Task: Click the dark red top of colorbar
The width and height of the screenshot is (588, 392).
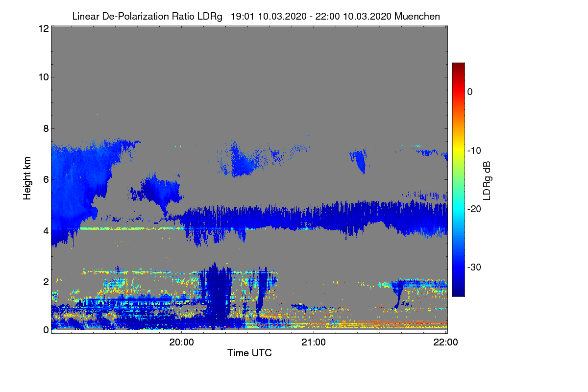Action: pos(458,66)
